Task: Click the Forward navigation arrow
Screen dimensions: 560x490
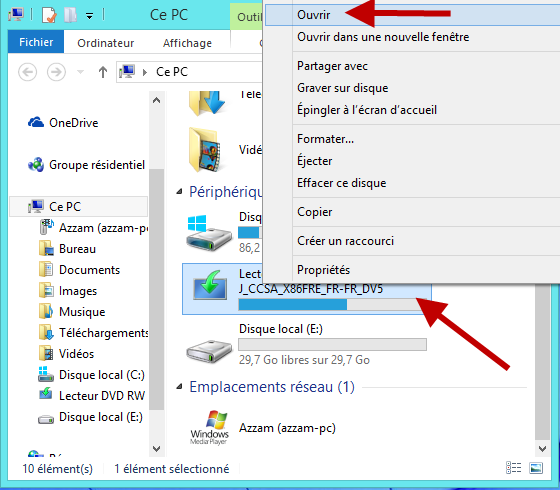Action: [x=56, y=72]
